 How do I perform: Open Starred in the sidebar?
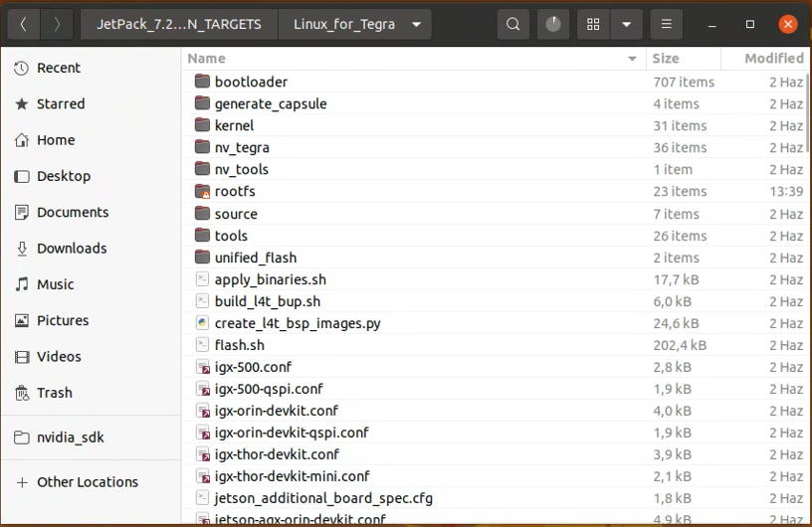91,104
